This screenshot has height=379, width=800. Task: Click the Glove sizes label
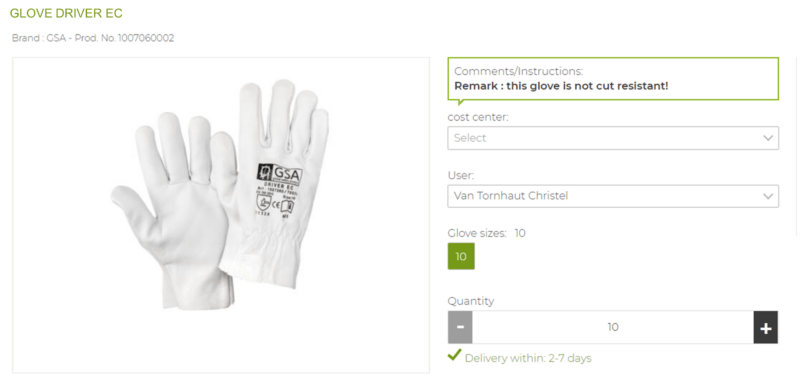point(477,233)
